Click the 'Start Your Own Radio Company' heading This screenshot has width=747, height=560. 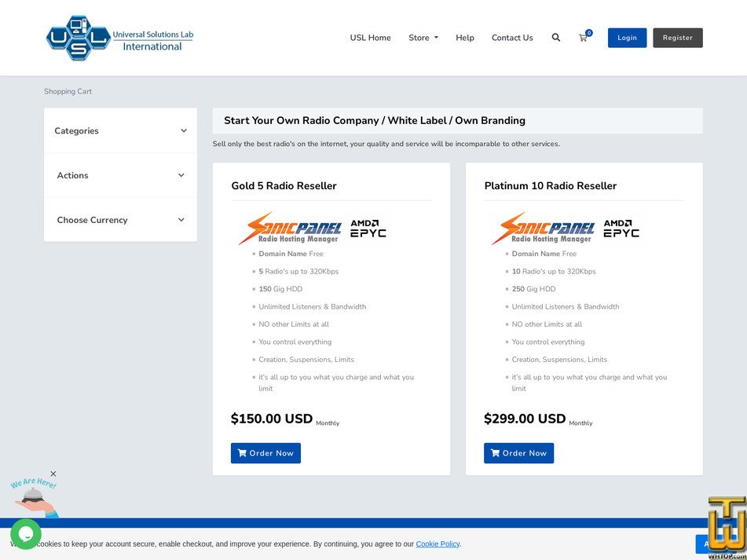click(x=375, y=120)
